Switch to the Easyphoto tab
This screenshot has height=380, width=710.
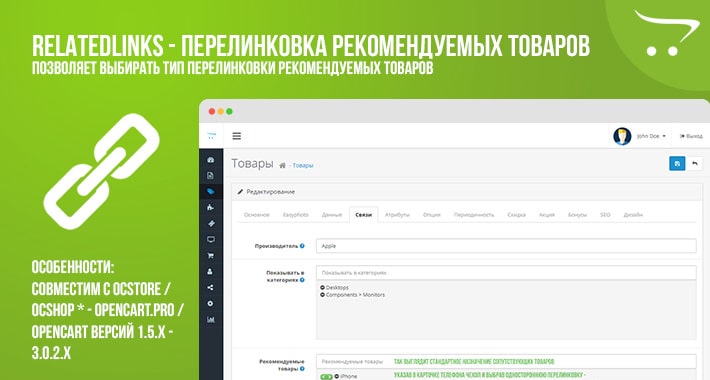coord(296,215)
